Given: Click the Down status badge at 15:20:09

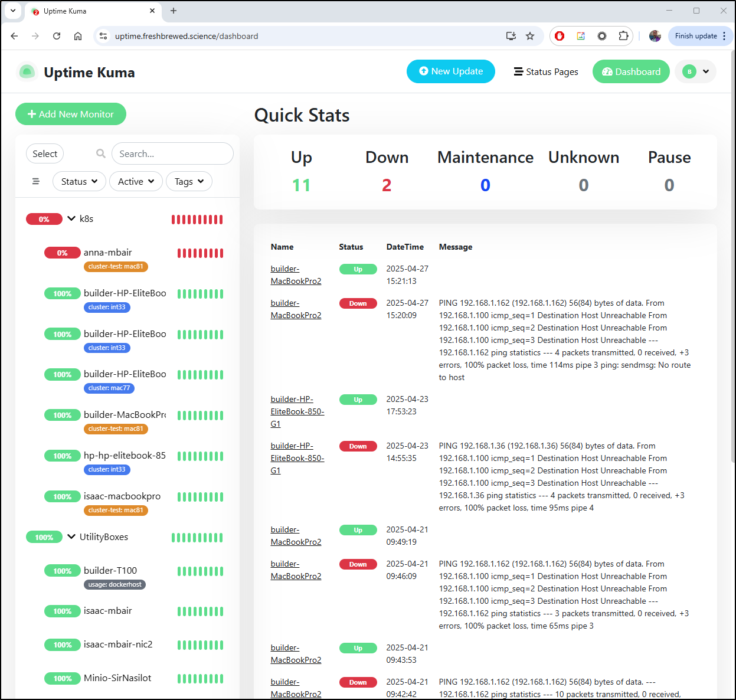Looking at the screenshot, I should point(358,303).
